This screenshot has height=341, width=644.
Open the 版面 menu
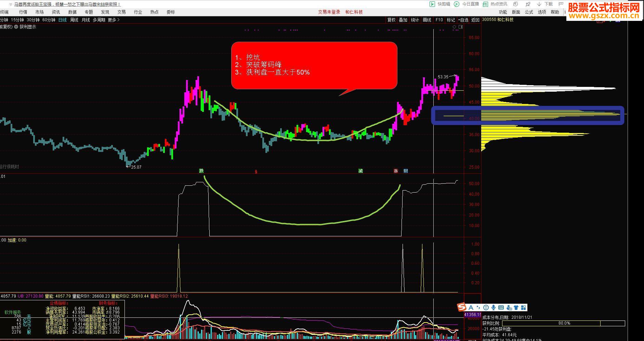(516, 12)
